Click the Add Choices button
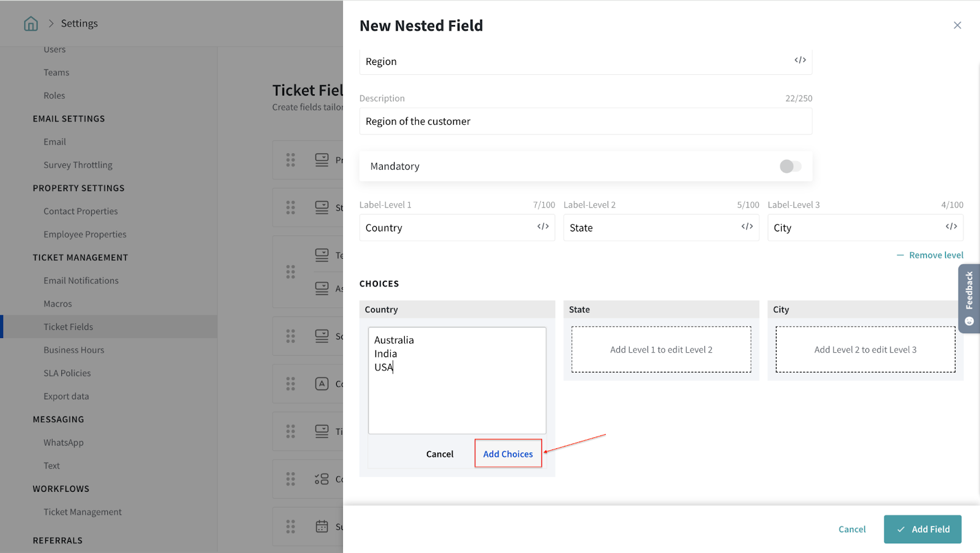The height and width of the screenshot is (553, 980). coord(508,454)
